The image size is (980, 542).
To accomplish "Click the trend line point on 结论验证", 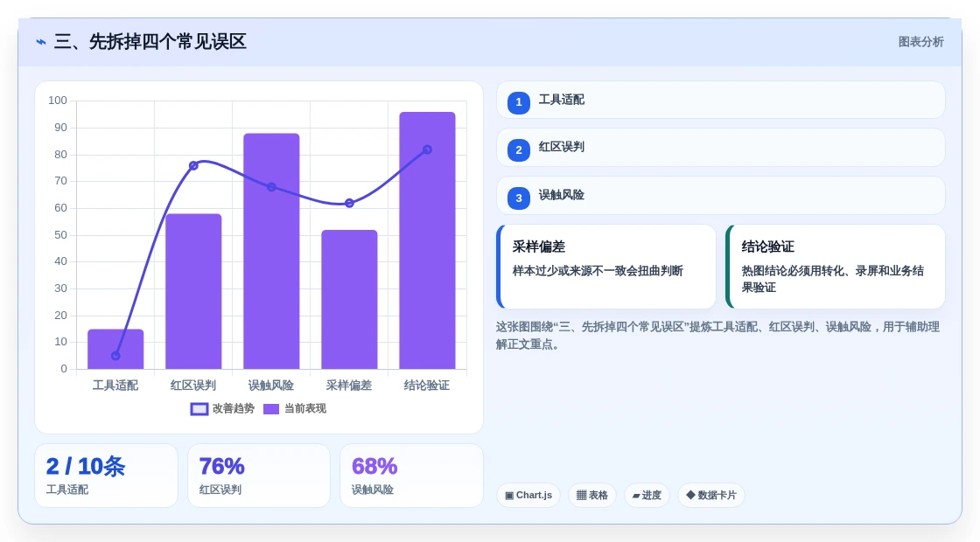I will point(428,149).
